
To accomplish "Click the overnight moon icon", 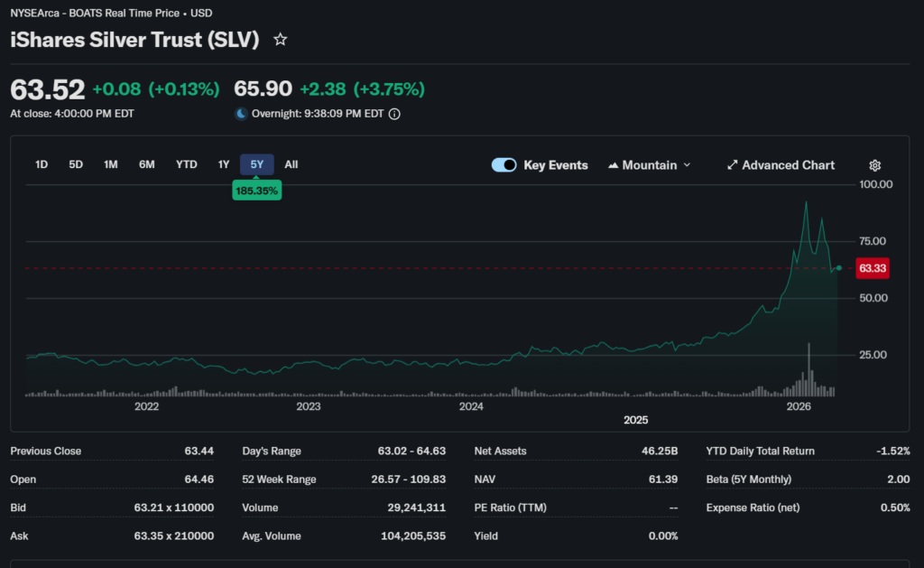I will pyautogui.click(x=241, y=114).
